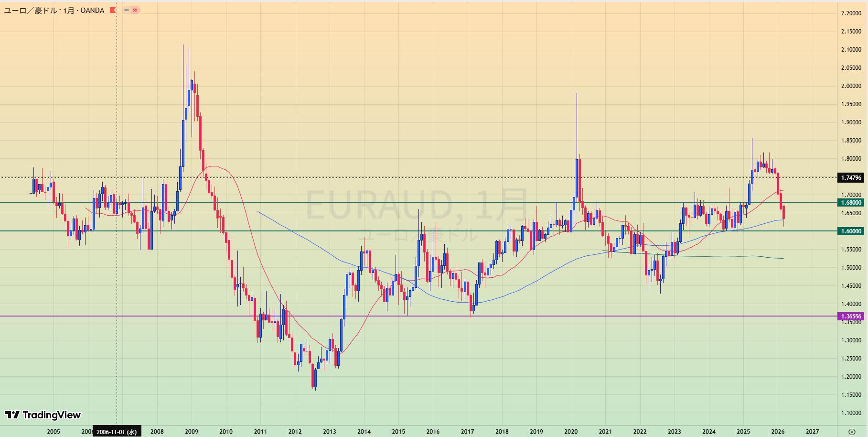
Task: Click the TradingView logo
Action: coord(43,415)
